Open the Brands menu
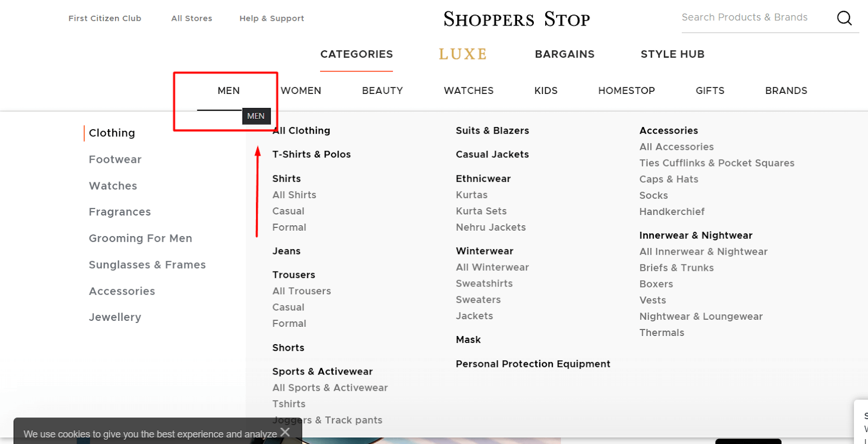The image size is (868, 444). [x=786, y=91]
